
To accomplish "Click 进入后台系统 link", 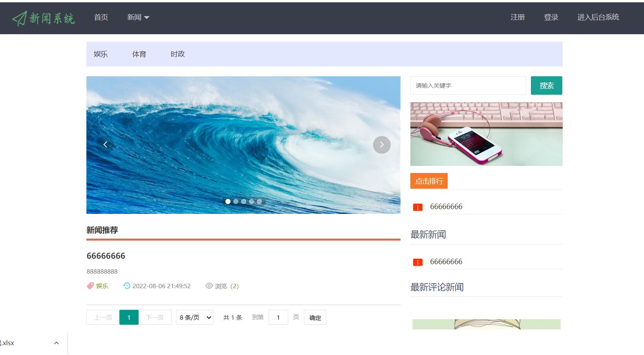I will 598,17.
